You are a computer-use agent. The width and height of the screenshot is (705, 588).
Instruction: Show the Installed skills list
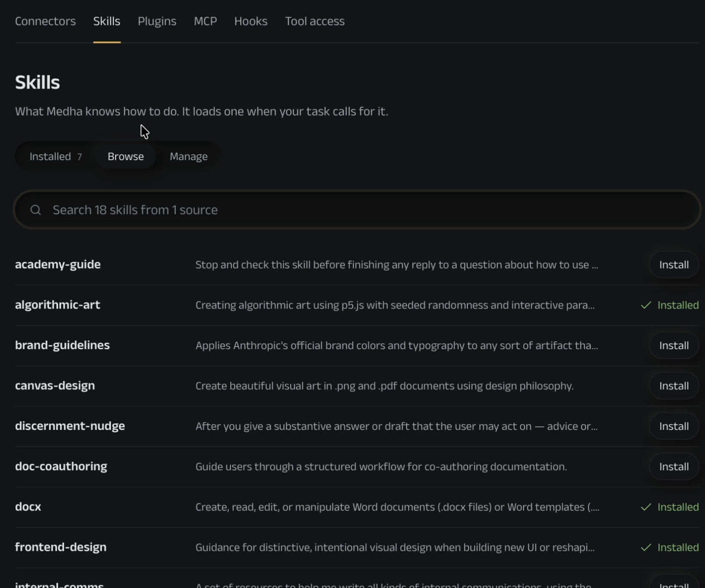coord(55,156)
